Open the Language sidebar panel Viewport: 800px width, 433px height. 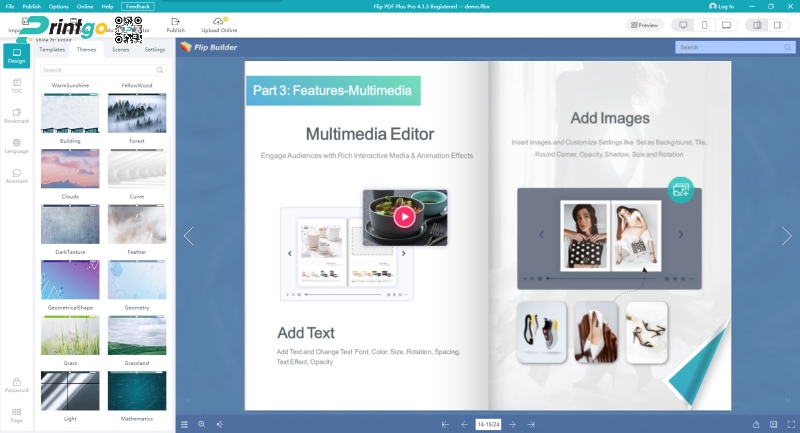[x=16, y=145]
